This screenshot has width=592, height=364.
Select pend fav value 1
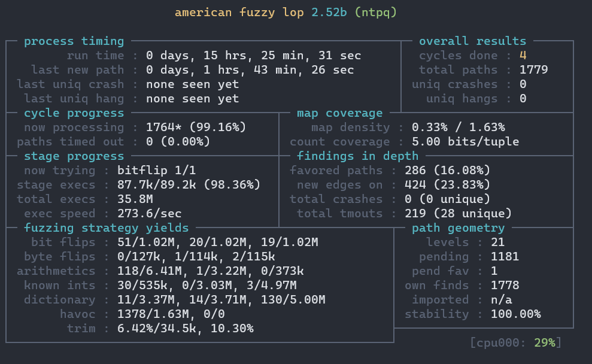(494, 271)
